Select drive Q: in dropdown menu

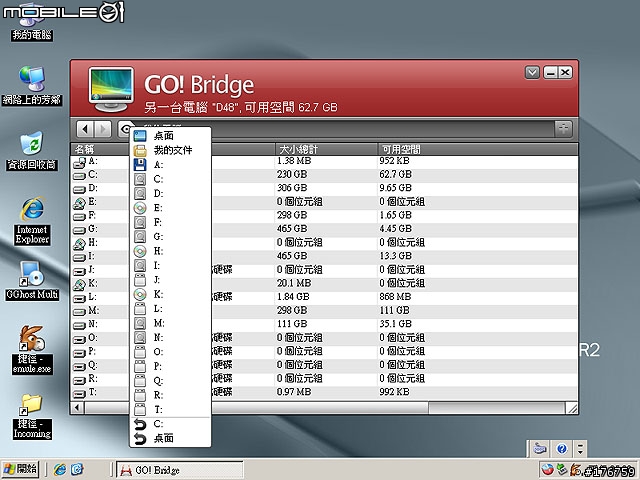click(x=170, y=380)
